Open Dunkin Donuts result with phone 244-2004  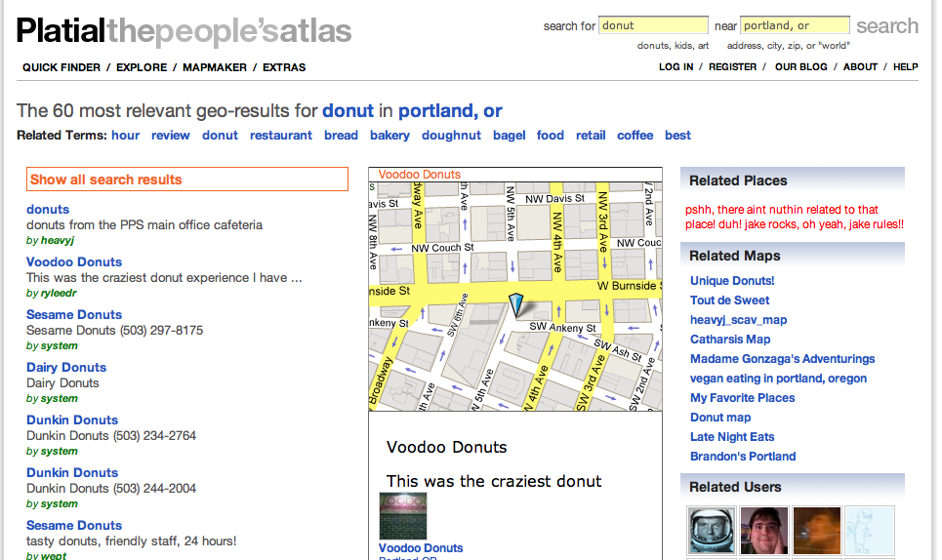click(72, 473)
